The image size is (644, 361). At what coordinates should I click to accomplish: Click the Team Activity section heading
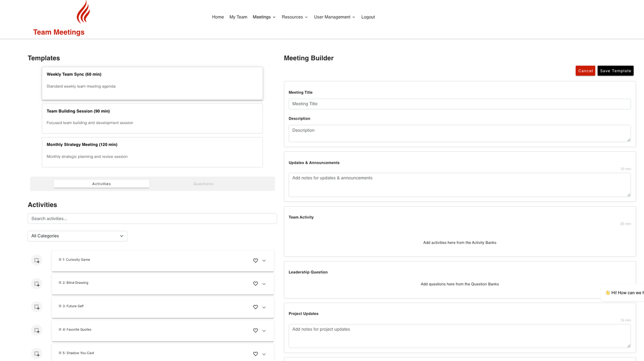301,217
